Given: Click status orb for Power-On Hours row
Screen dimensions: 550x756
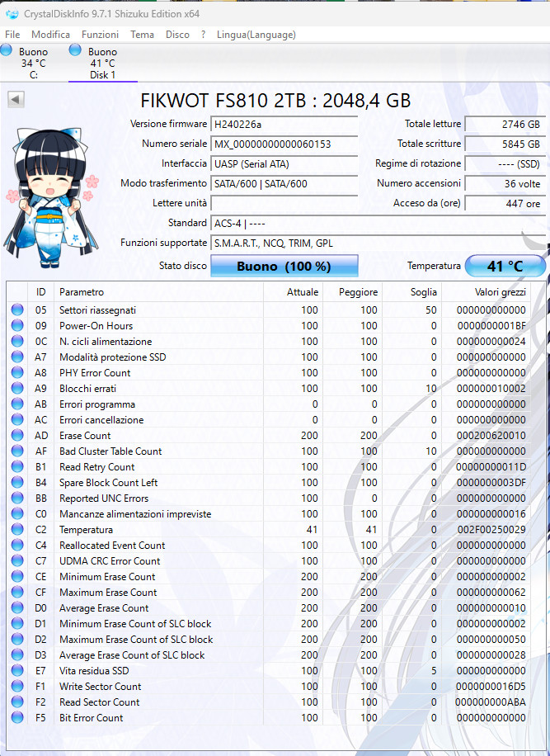Looking at the screenshot, I should (17, 325).
